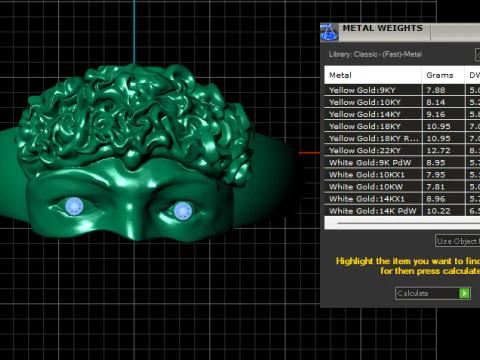Select the Yellow Gold:14KY row
Image resolution: width=480 pixels, height=360 pixels.
402,114
